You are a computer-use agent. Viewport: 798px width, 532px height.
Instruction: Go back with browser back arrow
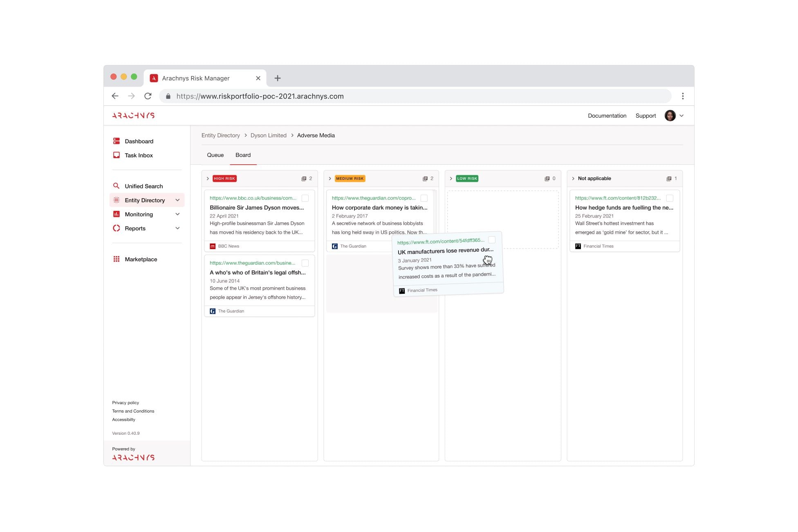(x=115, y=96)
